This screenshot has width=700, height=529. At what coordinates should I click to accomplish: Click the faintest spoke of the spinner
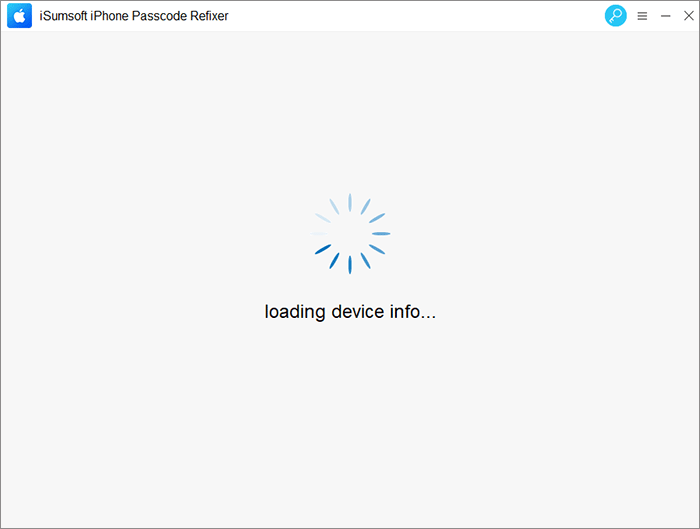(x=319, y=233)
